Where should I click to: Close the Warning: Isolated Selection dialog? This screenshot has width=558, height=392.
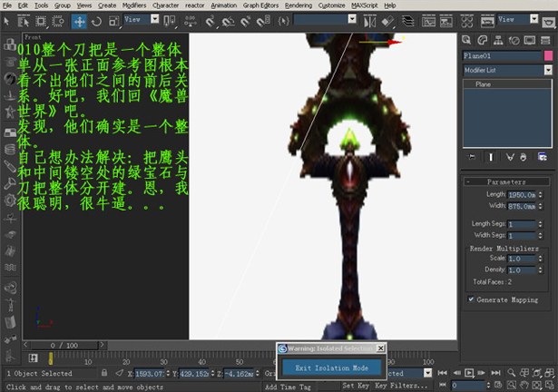[x=380, y=348]
